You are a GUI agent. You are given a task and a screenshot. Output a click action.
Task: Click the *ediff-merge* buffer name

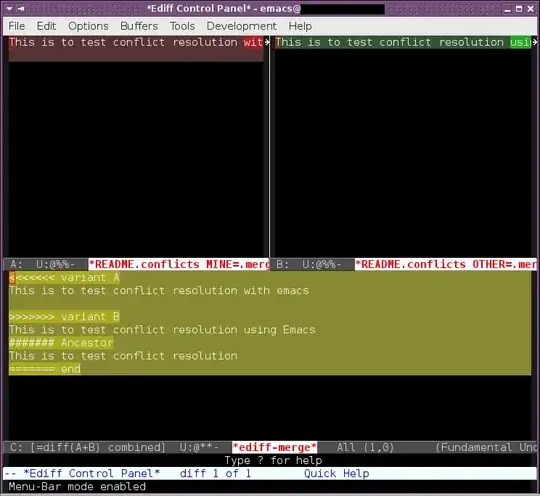point(274,447)
